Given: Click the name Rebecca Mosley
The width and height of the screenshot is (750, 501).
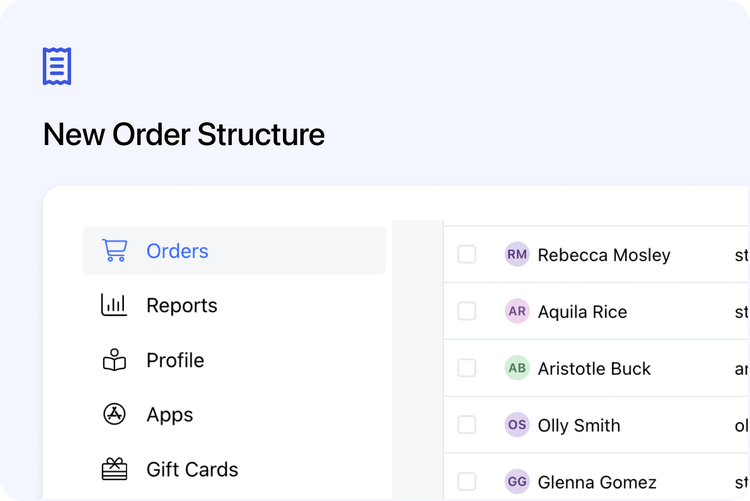Looking at the screenshot, I should [604, 255].
